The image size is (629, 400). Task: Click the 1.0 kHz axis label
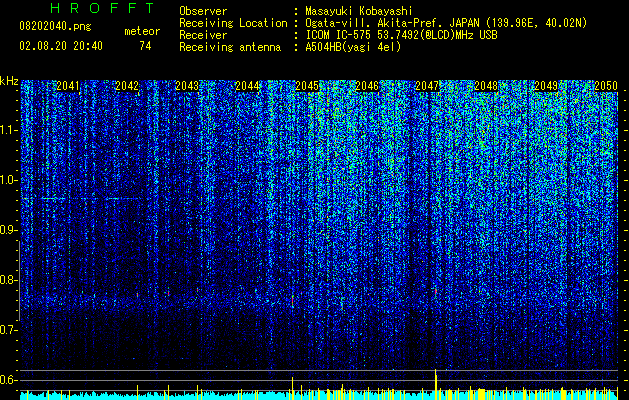[x=8, y=180]
